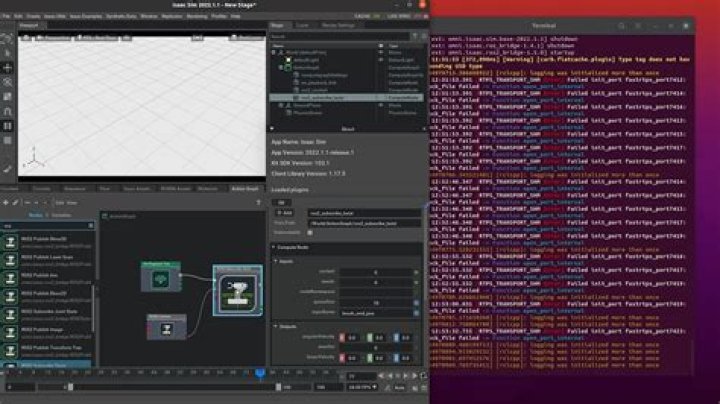
Task: Click the blue timeline playhead marker
Action: [x=259, y=375]
